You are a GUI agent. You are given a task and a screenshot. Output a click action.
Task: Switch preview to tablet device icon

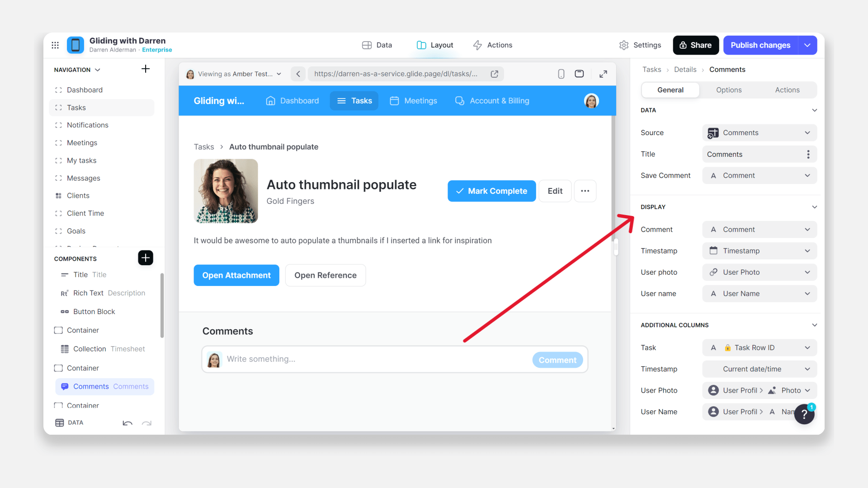pyautogui.click(x=579, y=74)
